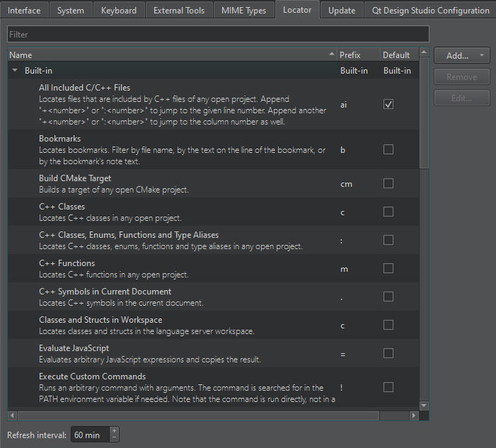Go to the MIME Types tab
Viewport: 496px width, 448px height.
coord(243,11)
